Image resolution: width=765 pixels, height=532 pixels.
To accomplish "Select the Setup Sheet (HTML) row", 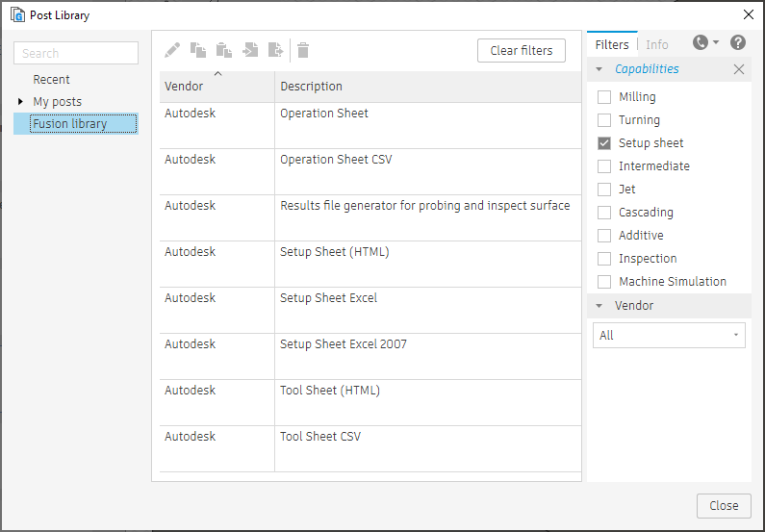I will click(x=370, y=264).
